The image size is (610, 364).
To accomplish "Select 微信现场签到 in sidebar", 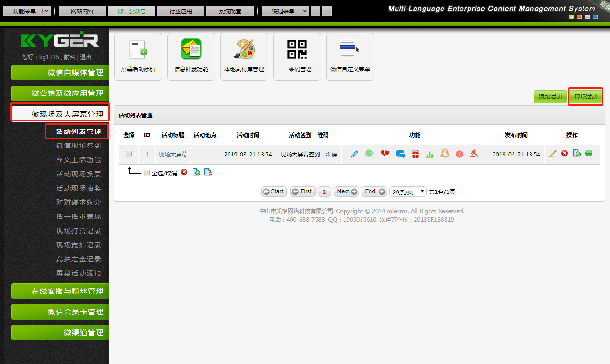I will pyautogui.click(x=79, y=146).
